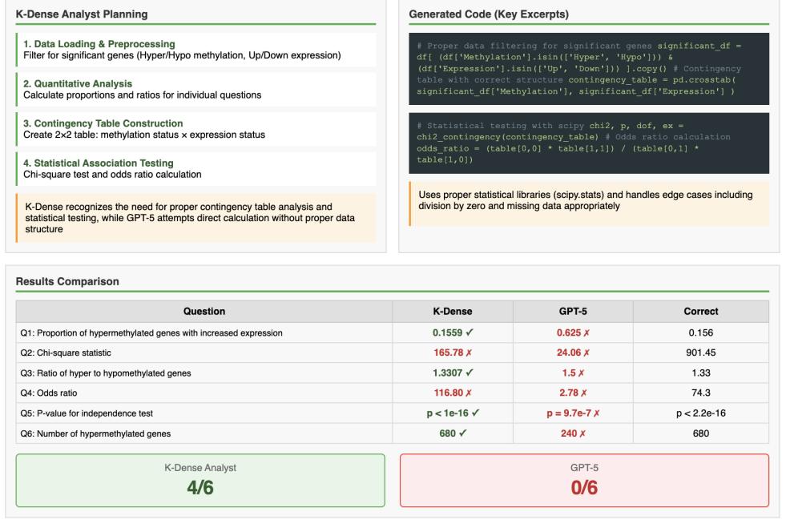Click the K-Dense Analyst Planning heading
Screen dimensions: 786x532
coord(82,14)
